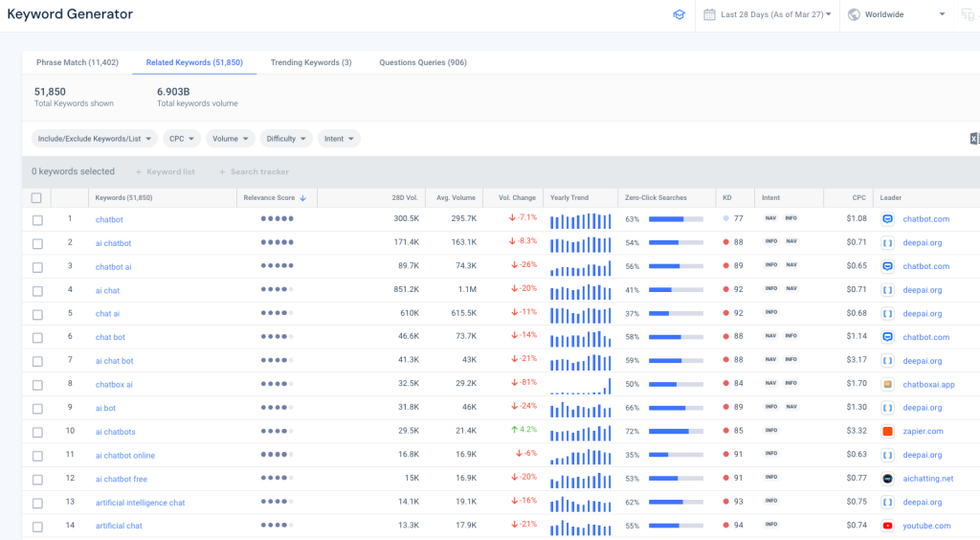Open the youtube.com leader link
The height and width of the screenshot is (540, 980).
click(x=926, y=526)
